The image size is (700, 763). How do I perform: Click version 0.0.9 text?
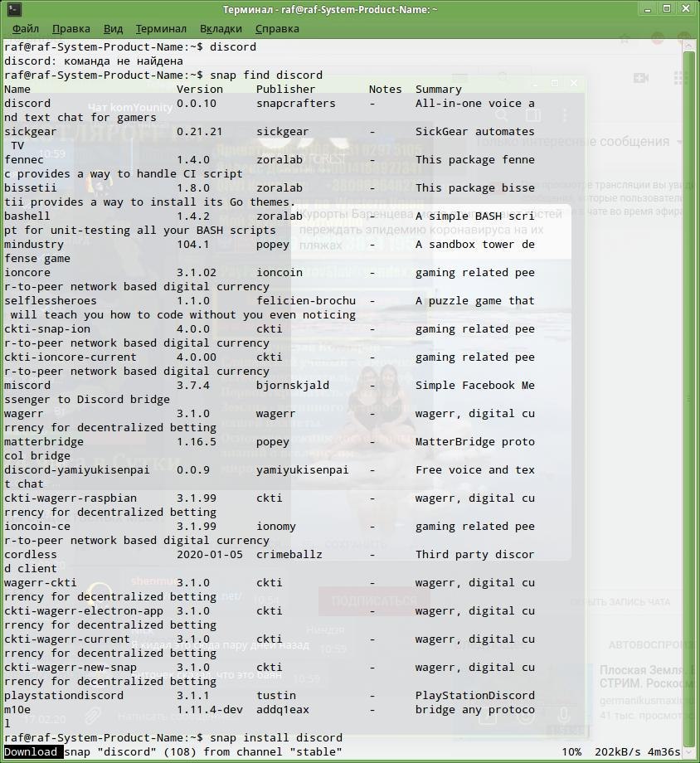(192, 470)
